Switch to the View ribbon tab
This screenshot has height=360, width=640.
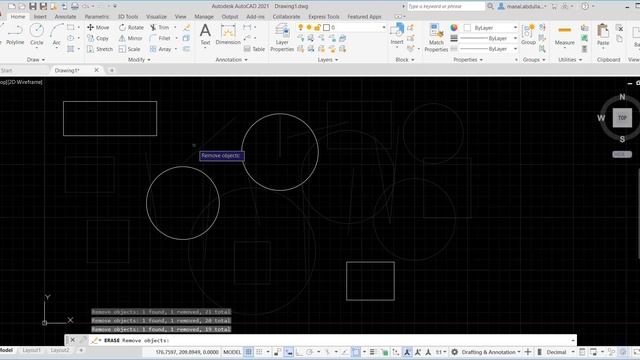pyautogui.click(x=180, y=16)
